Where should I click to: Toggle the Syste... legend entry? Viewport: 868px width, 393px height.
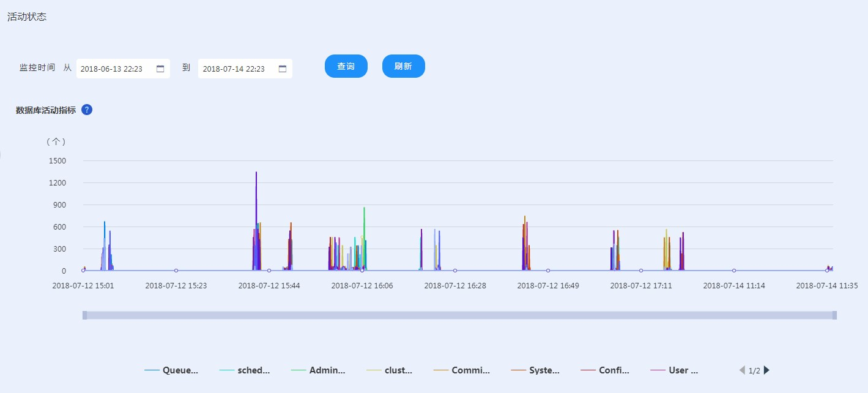point(536,370)
